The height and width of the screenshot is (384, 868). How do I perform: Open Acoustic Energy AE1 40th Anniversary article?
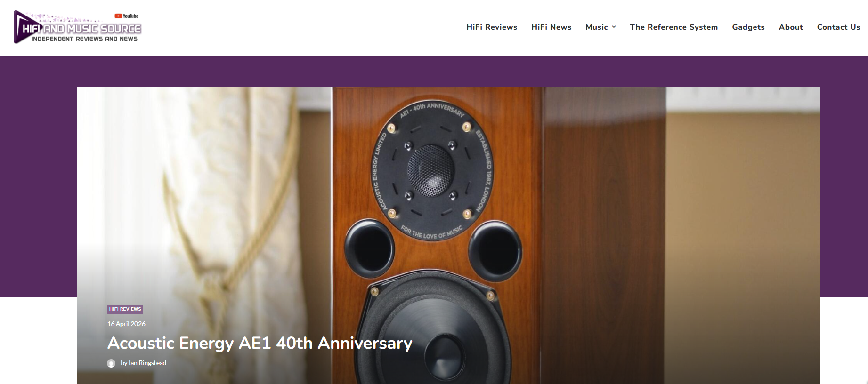(x=260, y=343)
